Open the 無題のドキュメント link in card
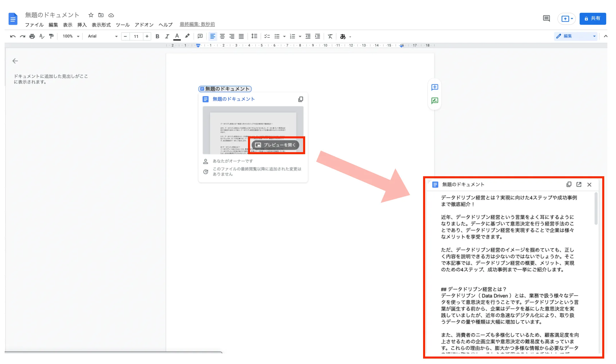 tap(233, 99)
